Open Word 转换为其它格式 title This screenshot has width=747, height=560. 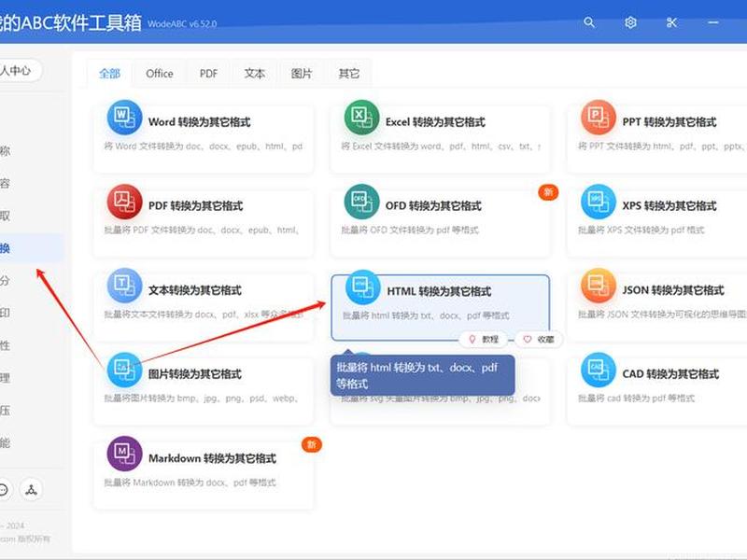pos(199,122)
